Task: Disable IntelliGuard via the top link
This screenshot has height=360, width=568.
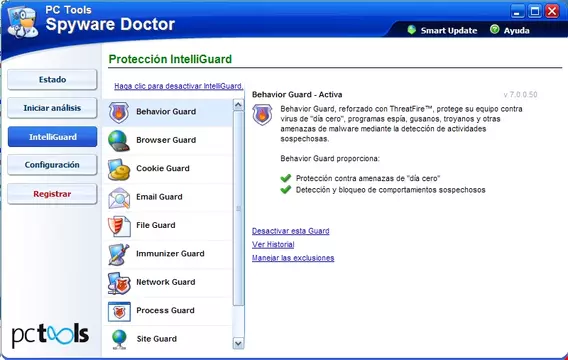Action: (x=179, y=86)
